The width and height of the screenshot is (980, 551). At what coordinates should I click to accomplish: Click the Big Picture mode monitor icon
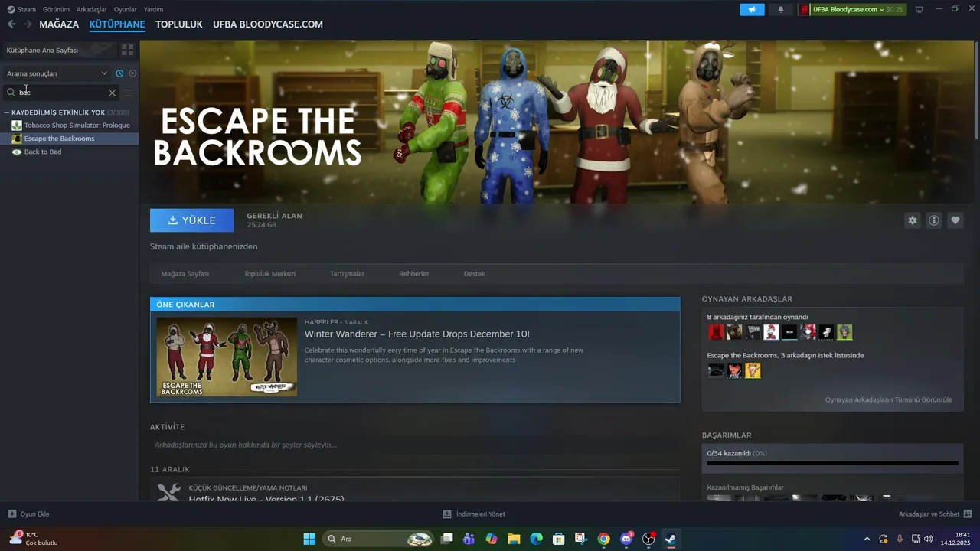919,9
